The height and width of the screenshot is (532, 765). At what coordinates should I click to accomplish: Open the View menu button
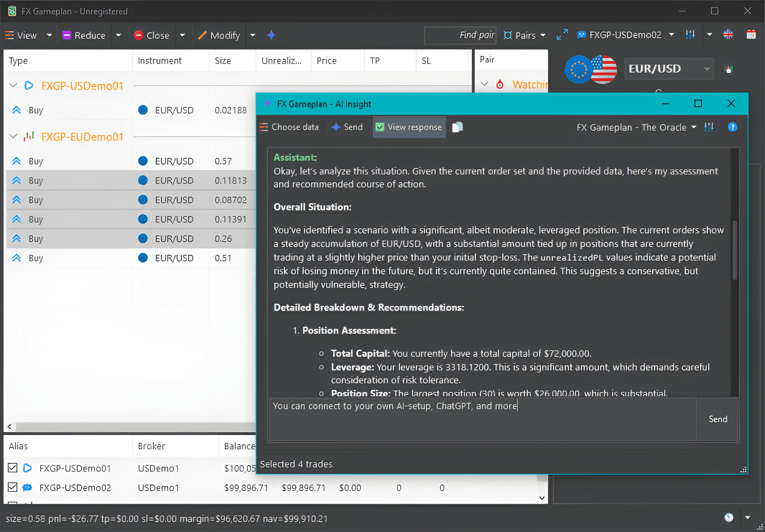[21, 35]
